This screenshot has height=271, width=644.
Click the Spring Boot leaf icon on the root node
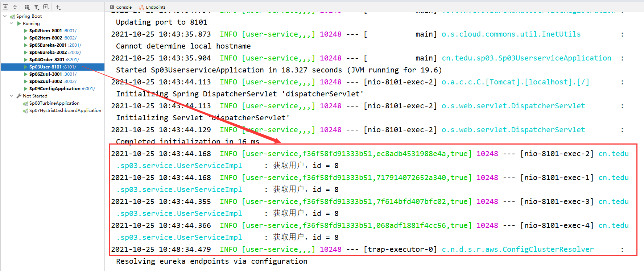(12, 17)
